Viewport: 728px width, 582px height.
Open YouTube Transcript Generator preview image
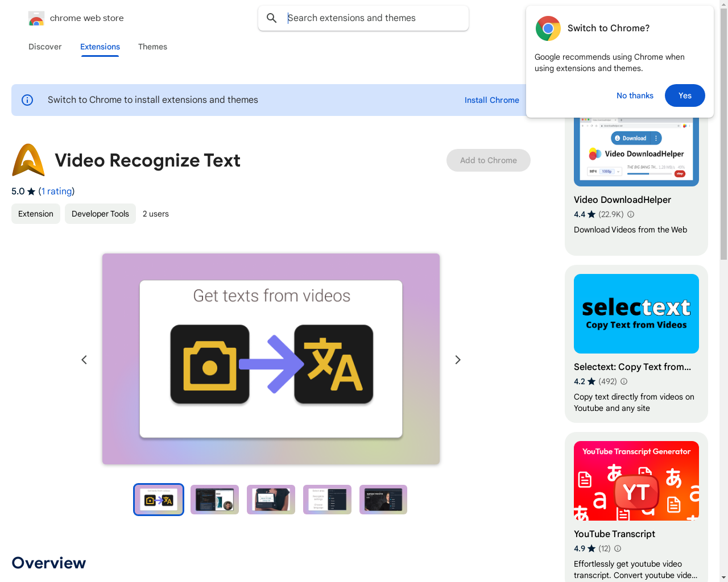pos(636,481)
